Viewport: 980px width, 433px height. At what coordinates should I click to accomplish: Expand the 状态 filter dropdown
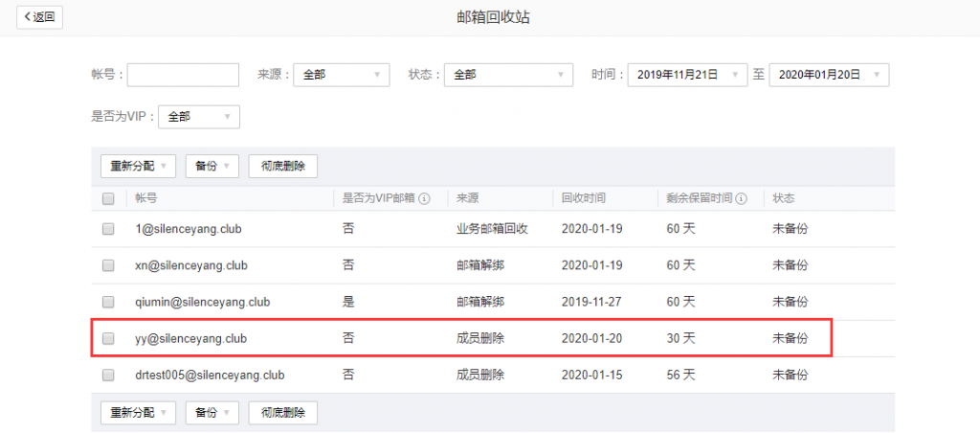pos(508,75)
